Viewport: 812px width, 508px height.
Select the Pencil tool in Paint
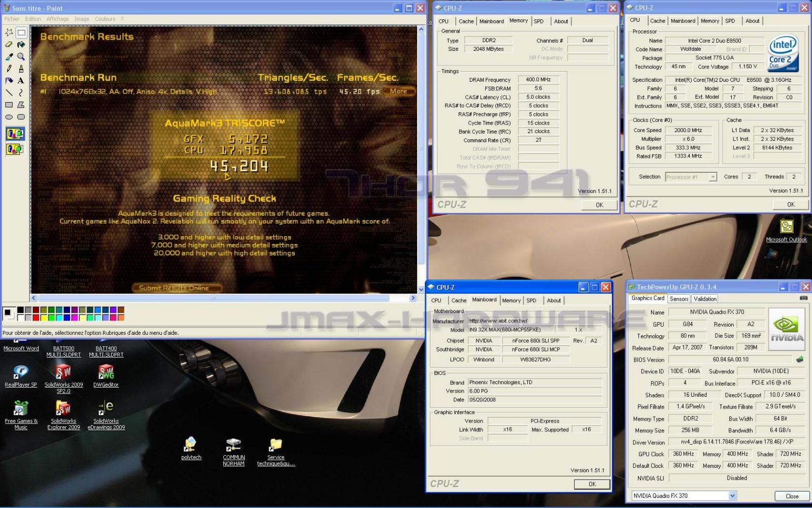[x=9, y=68]
